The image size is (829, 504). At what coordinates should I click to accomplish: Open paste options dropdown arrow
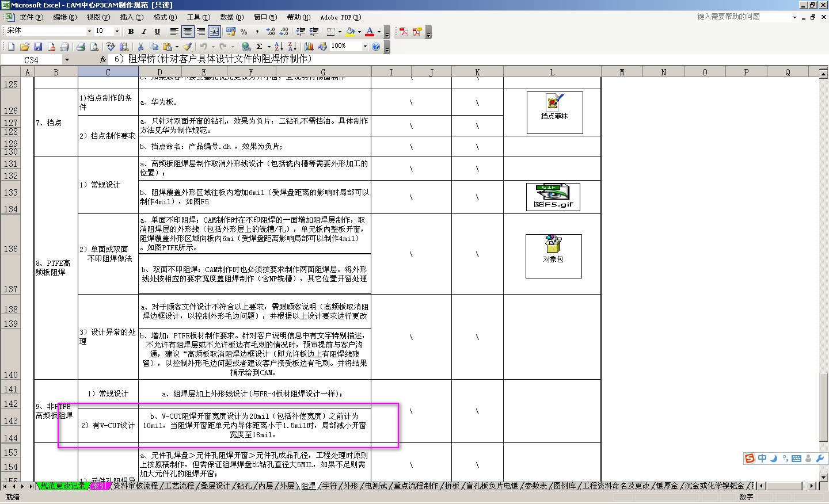click(x=177, y=47)
